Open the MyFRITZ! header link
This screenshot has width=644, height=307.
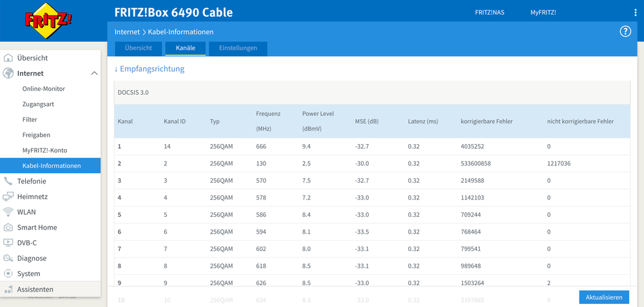pos(543,12)
